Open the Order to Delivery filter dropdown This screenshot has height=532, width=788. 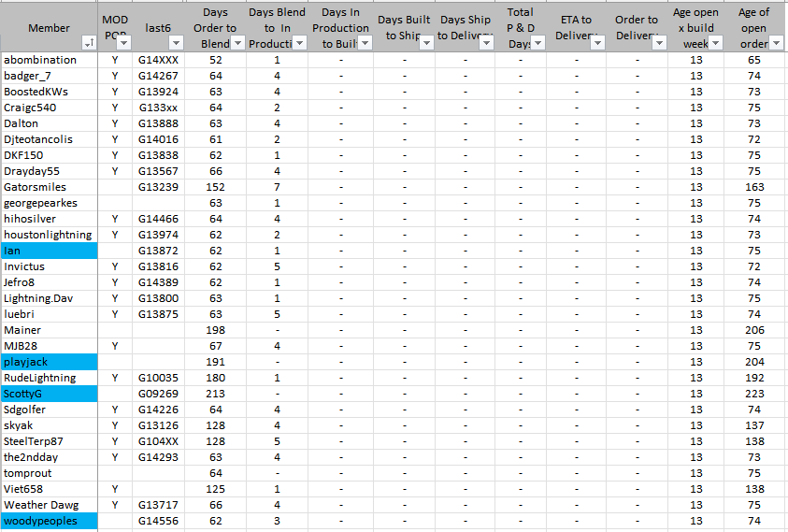coord(660,44)
